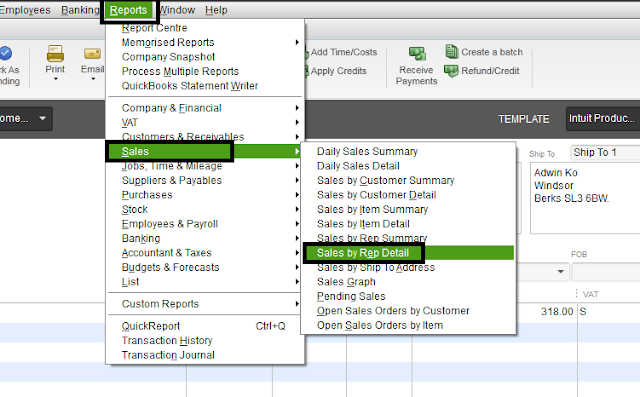Open Report Centre menu entry
The width and height of the screenshot is (640, 397).
(154, 28)
